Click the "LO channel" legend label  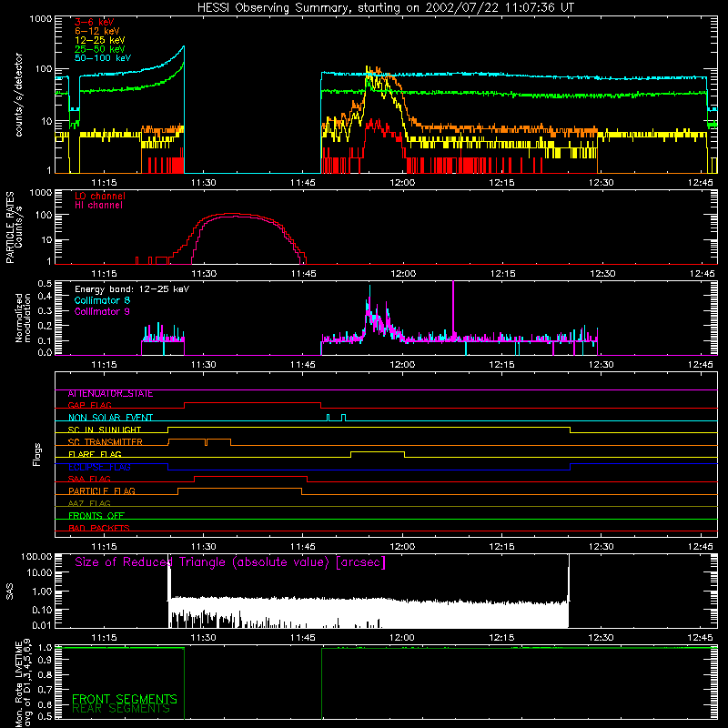[x=100, y=196]
